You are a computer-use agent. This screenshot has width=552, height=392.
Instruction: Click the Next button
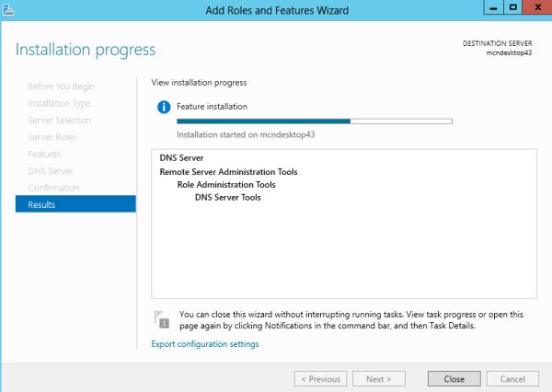(379, 379)
